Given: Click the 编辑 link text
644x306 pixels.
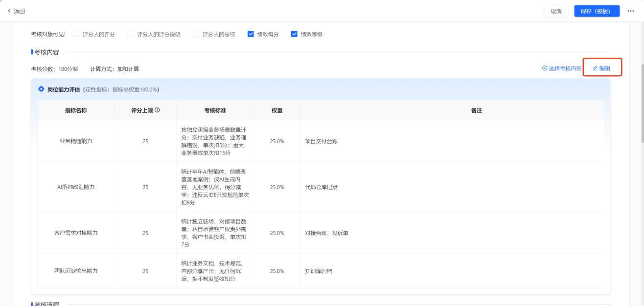Looking at the screenshot, I should click(605, 68).
